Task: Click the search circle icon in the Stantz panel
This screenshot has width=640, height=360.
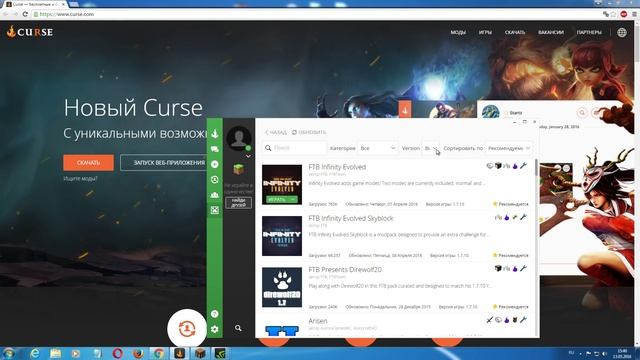Action: 582,113
